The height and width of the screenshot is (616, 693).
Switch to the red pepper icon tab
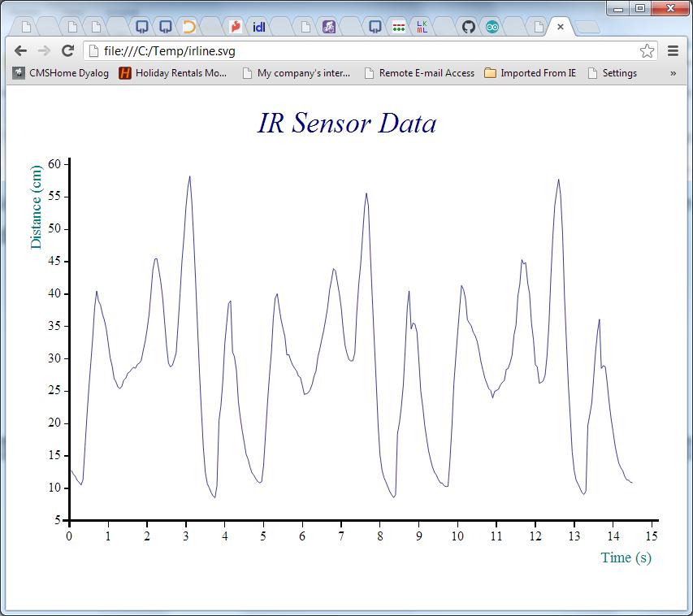pyautogui.click(x=235, y=27)
